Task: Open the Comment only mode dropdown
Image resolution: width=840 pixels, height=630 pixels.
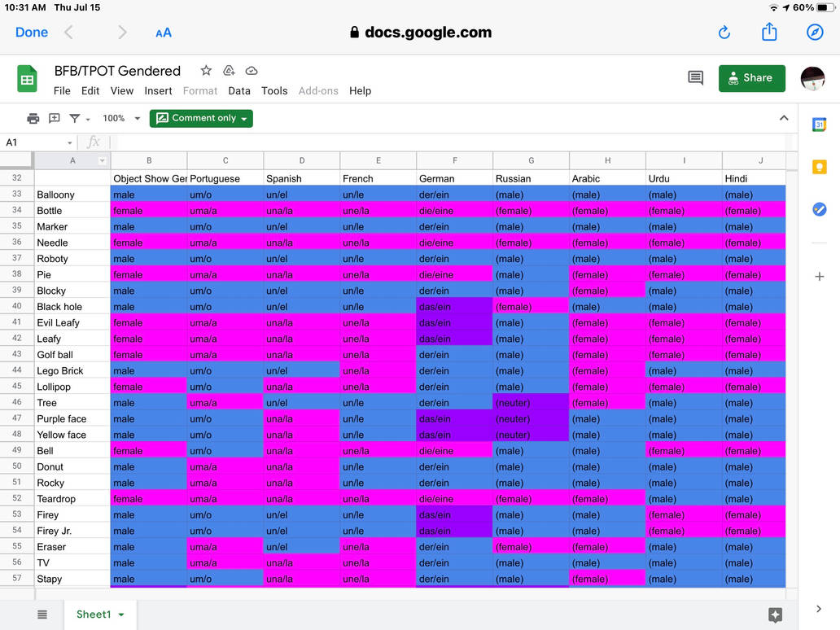Action: click(x=201, y=118)
